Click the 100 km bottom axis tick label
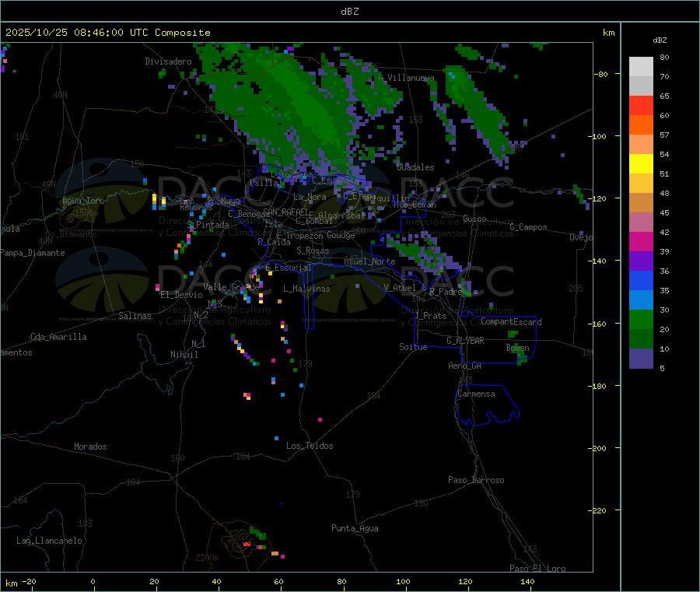 (x=403, y=581)
